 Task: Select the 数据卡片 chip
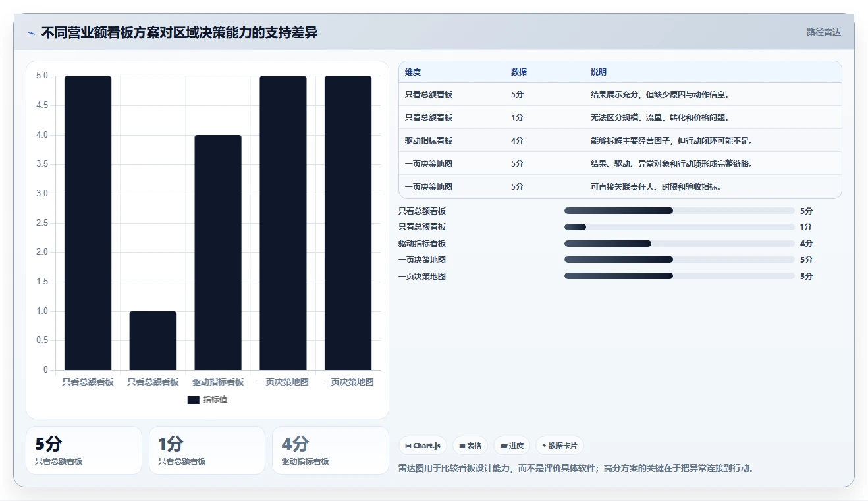[560, 446]
